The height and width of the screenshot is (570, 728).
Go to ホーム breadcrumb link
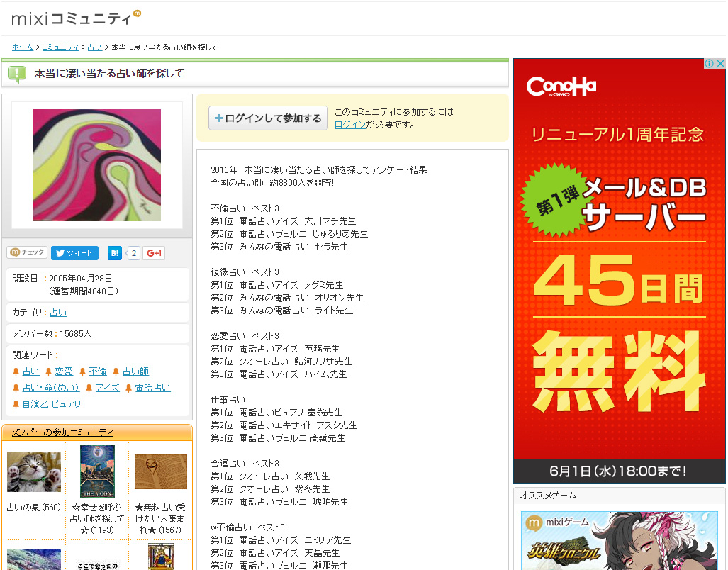pos(22,47)
